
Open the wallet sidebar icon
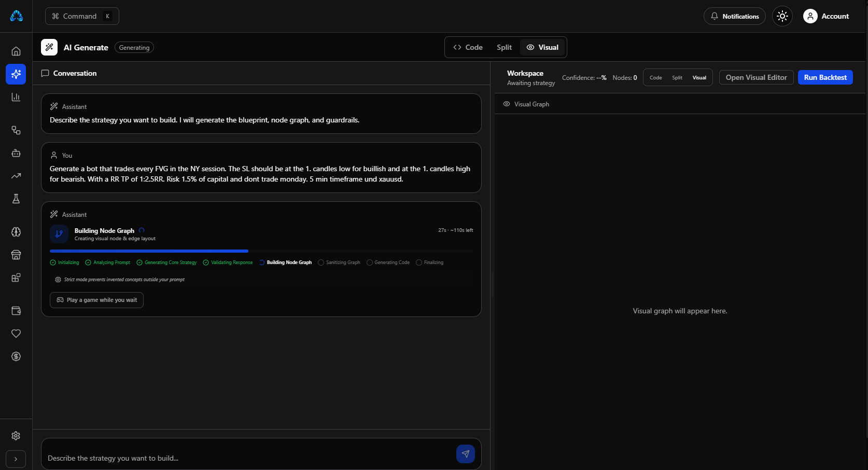[16, 311]
